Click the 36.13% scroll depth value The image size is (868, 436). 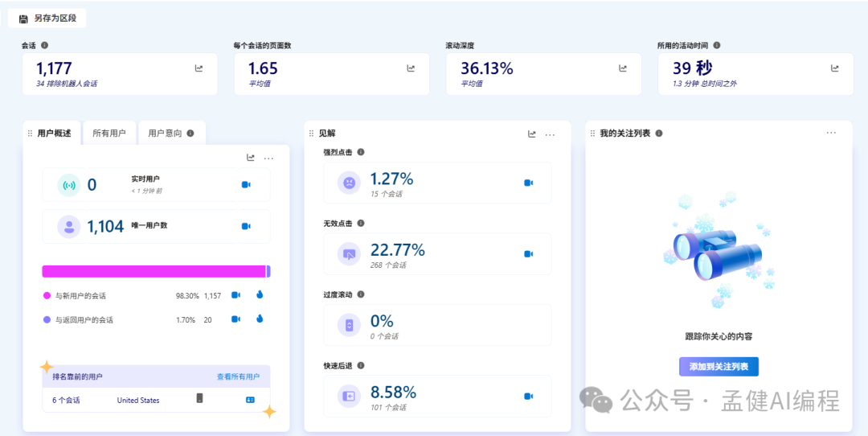pyautogui.click(x=486, y=68)
